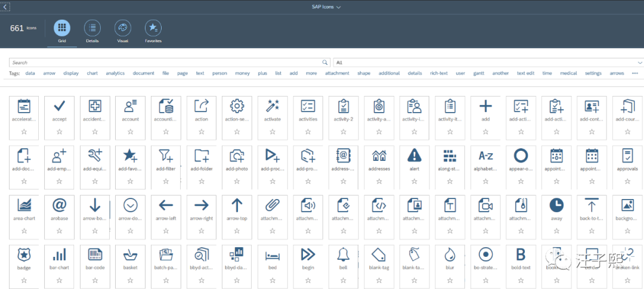Select the accept checkmark icon
Viewport: 644px width, 289px height.
coord(59,106)
